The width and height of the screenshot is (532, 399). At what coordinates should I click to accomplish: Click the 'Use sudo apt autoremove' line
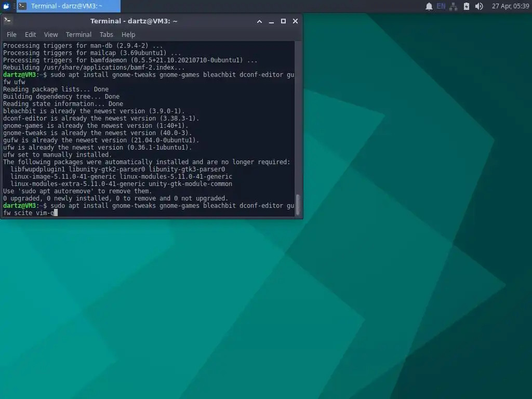point(78,191)
